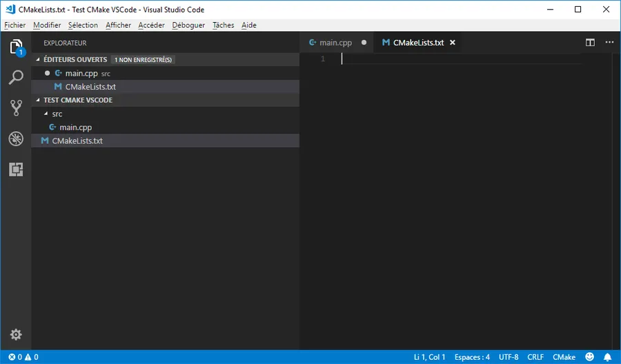
Task: Click the EXPLORATEUR panel title
Action: [x=65, y=43]
